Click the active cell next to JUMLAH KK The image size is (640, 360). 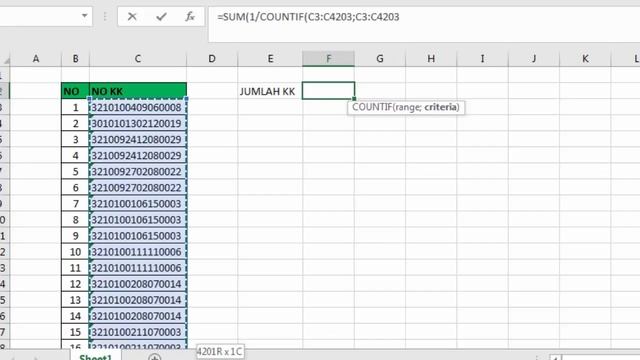pyautogui.click(x=329, y=91)
